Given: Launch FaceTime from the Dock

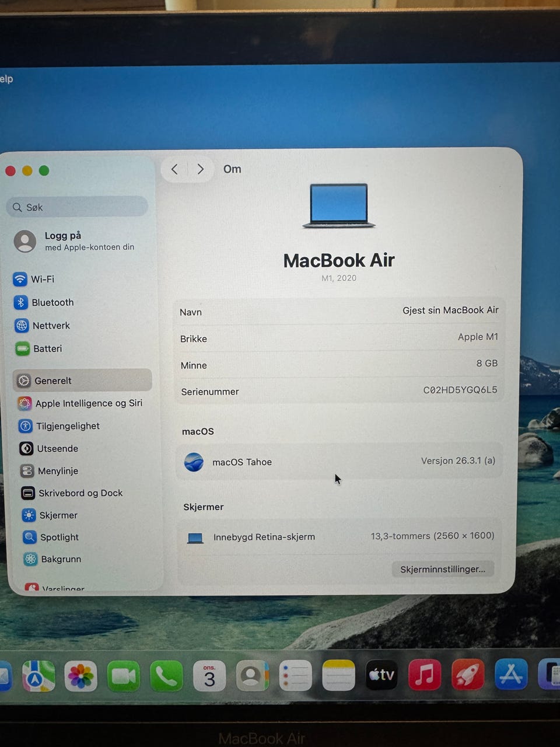Looking at the screenshot, I should click(x=123, y=676).
